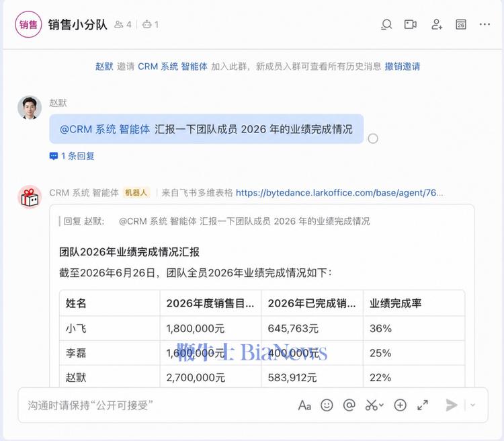View the 4 group members

[123, 24]
